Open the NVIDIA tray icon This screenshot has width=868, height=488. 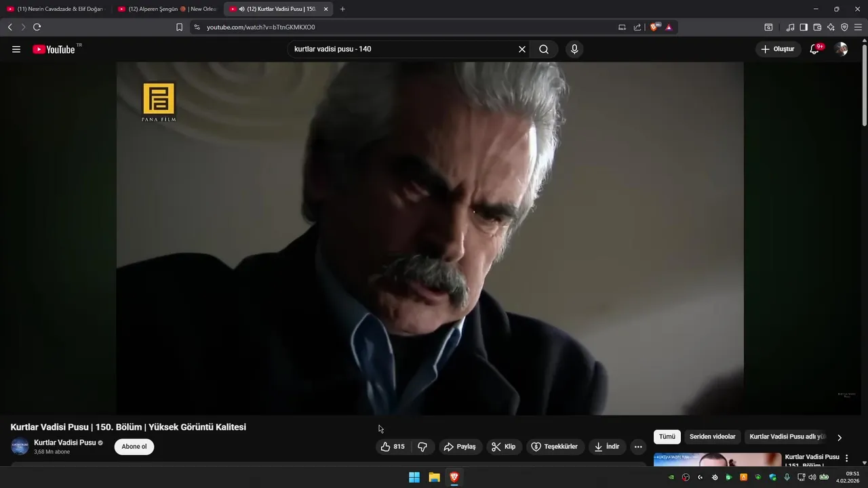671,477
